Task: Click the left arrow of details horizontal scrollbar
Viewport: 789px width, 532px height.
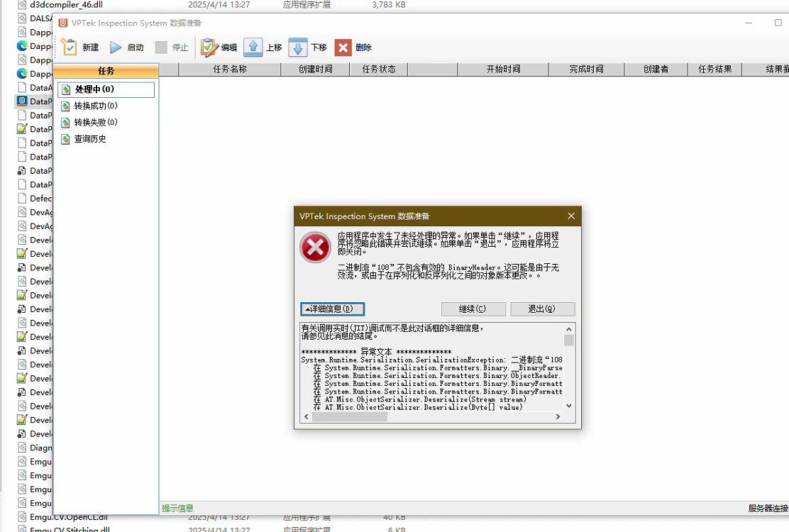Action: (307, 417)
